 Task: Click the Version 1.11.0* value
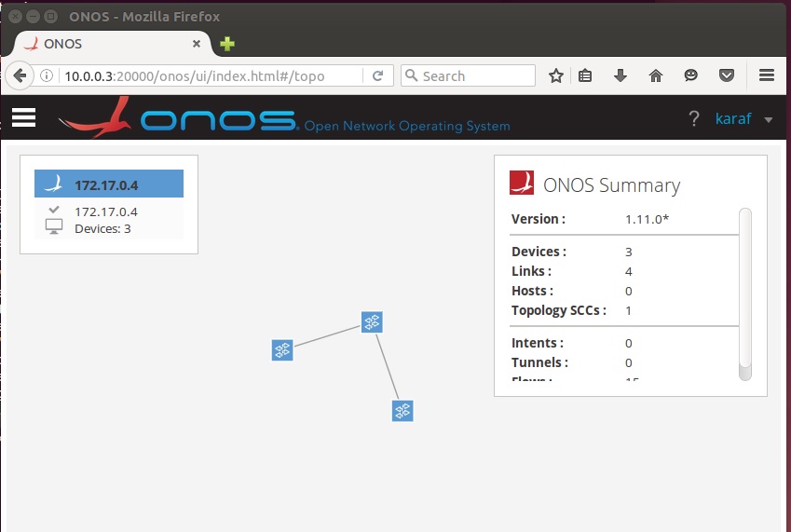pos(647,219)
